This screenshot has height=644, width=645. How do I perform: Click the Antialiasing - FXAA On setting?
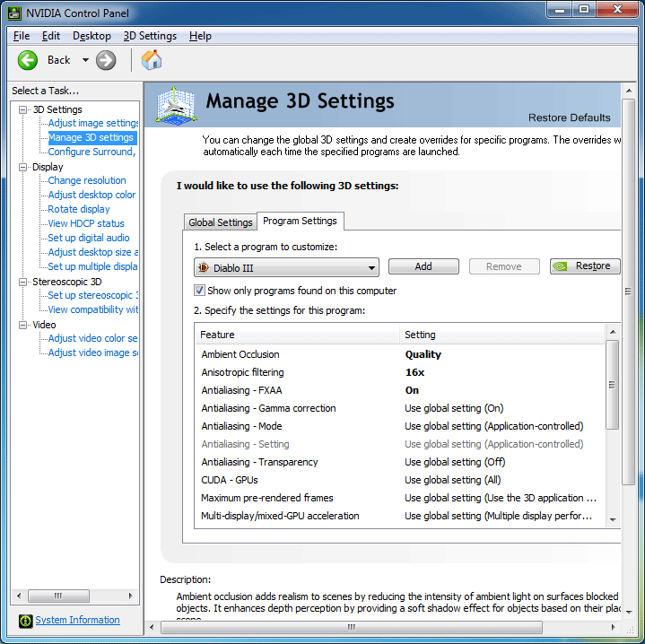click(412, 391)
